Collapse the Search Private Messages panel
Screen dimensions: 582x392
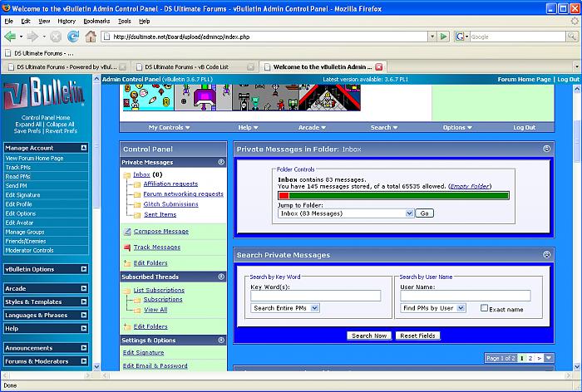pyautogui.click(x=546, y=255)
